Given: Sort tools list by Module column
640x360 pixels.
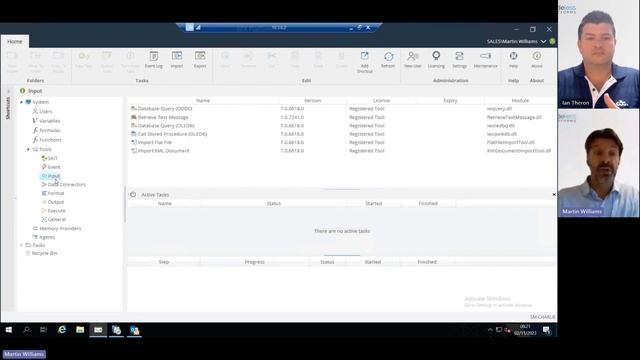Looking at the screenshot, I should [x=520, y=100].
